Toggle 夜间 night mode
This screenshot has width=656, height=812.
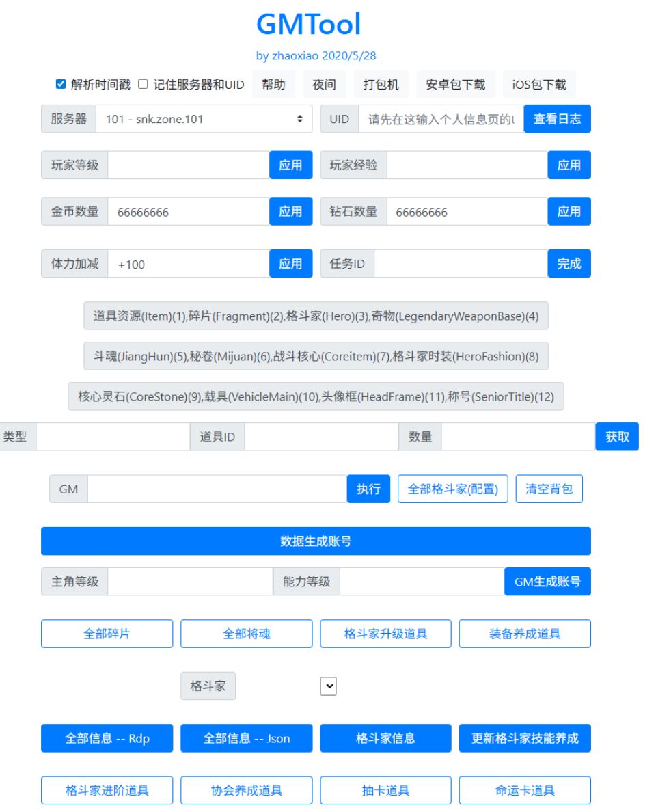pos(323,83)
